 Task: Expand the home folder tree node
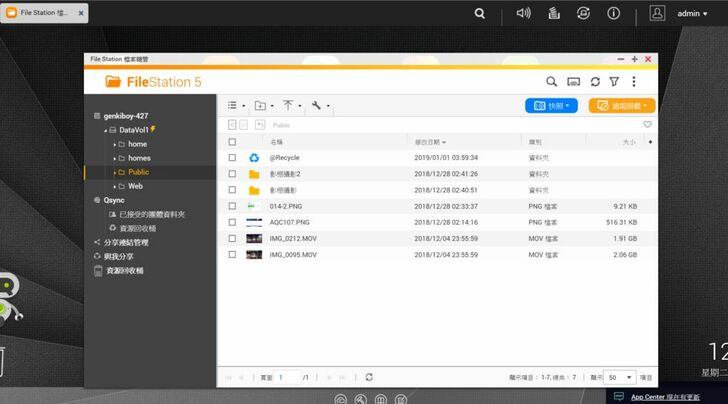coord(114,144)
